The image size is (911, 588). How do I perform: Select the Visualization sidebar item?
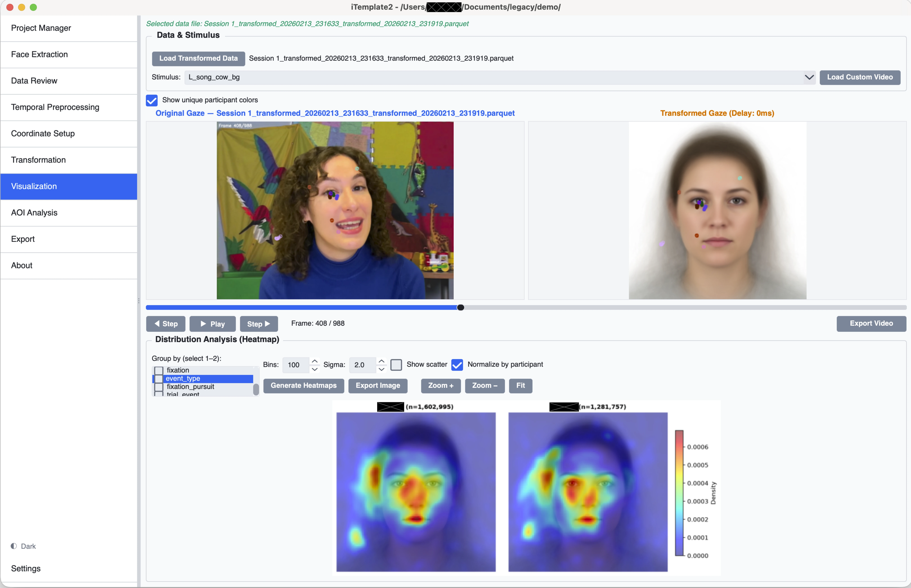69,186
